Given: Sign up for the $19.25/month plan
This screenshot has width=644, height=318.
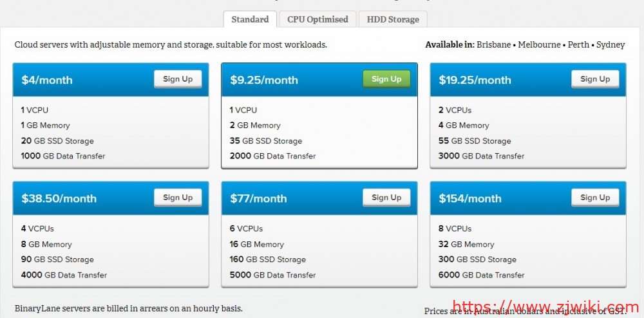Looking at the screenshot, I should coord(595,79).
